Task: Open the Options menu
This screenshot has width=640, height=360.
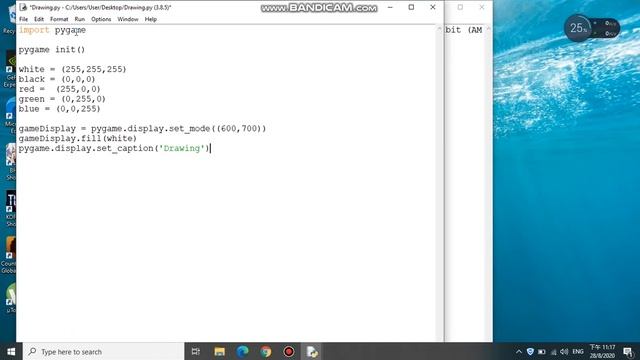Action: pos(101,19)
